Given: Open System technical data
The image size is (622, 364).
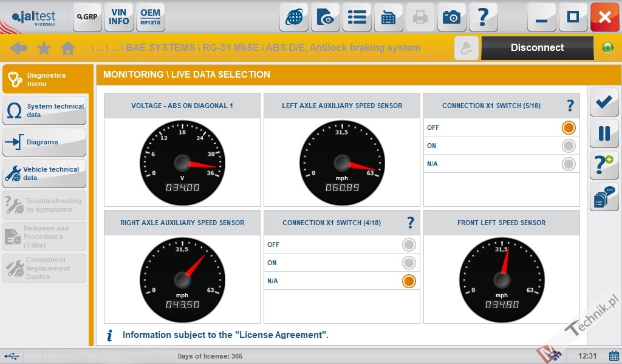Looking at the screenshot, I should (x=44, y=110).
